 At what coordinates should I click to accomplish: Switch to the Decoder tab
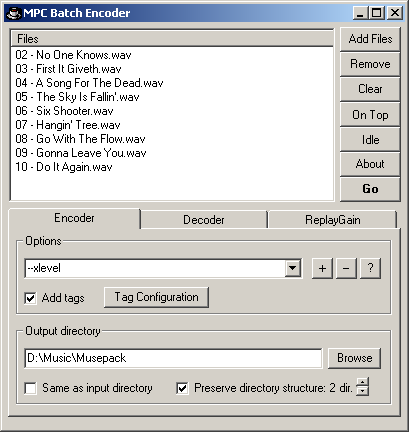(x=204, y=220)
